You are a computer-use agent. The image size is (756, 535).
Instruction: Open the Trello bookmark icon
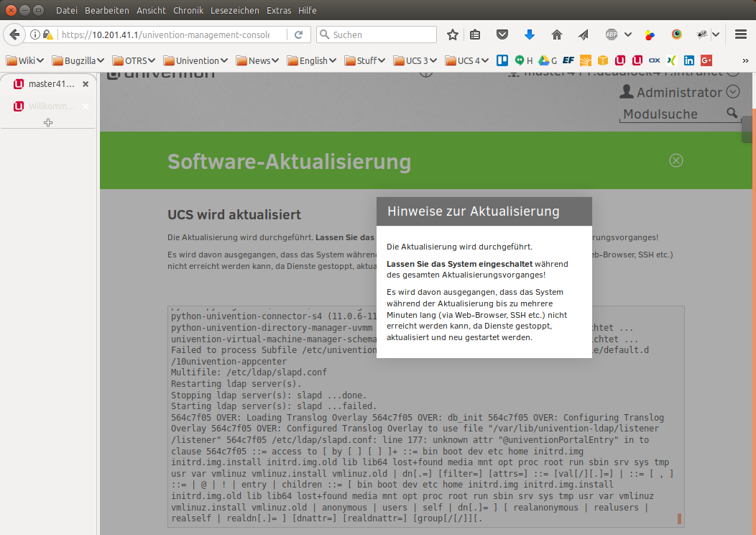tap(504, 61)
